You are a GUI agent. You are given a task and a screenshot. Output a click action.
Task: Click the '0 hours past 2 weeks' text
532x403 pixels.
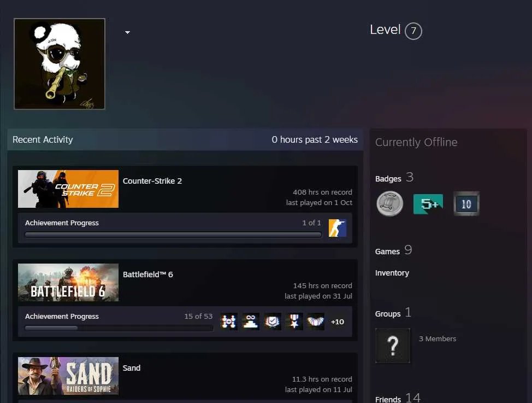point(315,139)
